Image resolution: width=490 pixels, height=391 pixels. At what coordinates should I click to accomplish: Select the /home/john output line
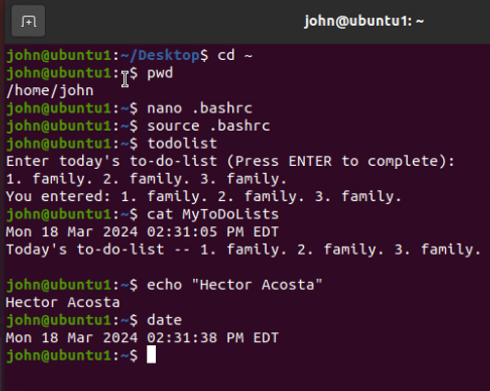(x=50, y=91)
